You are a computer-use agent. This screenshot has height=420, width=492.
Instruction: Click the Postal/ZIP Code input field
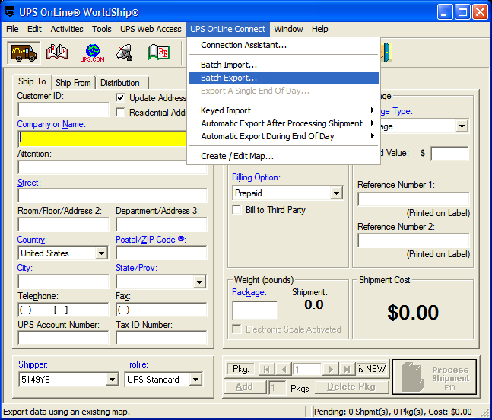[161, 253]
